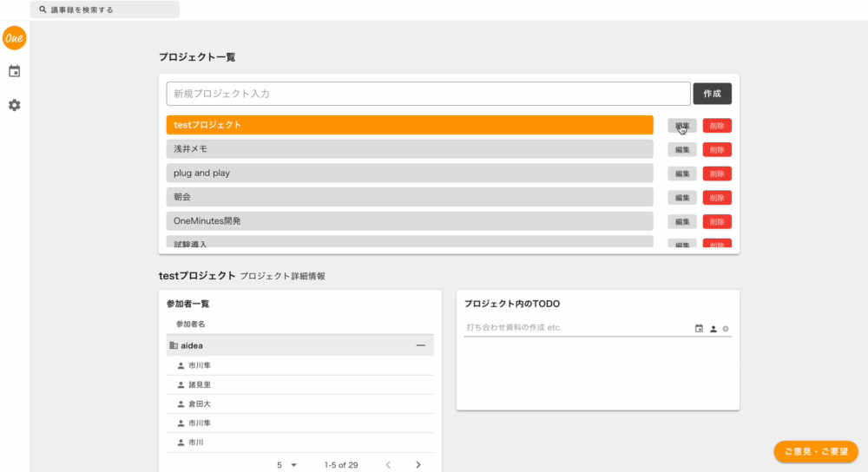Image resolution: width=868 pixels, height=472 pixels.
Task: Click the aidea organization building icon
Action: coord(174,345)
